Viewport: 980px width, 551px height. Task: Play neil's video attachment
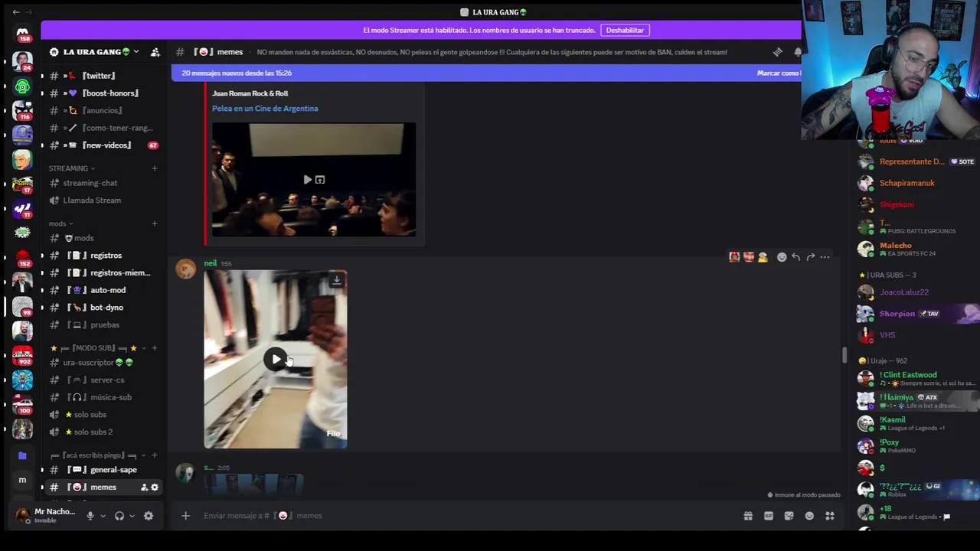(x=276, y=359)
